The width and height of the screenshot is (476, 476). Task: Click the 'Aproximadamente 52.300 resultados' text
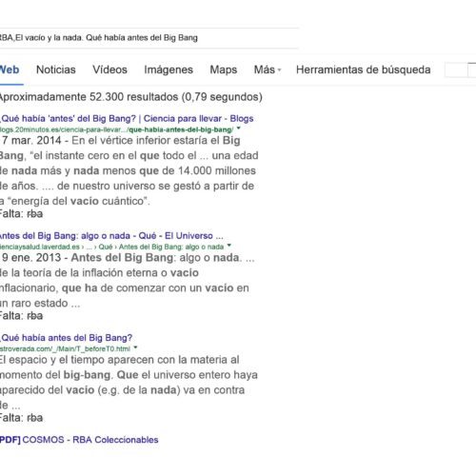click(131, 97)
